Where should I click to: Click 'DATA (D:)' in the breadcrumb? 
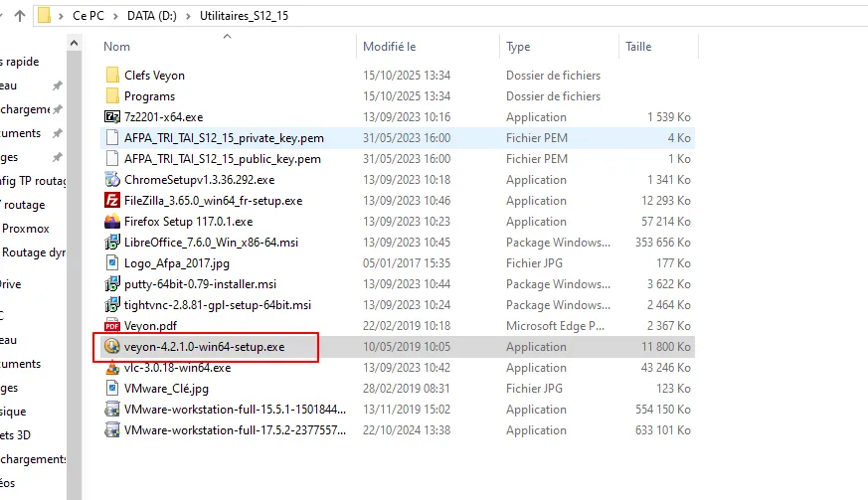[152, 16]
